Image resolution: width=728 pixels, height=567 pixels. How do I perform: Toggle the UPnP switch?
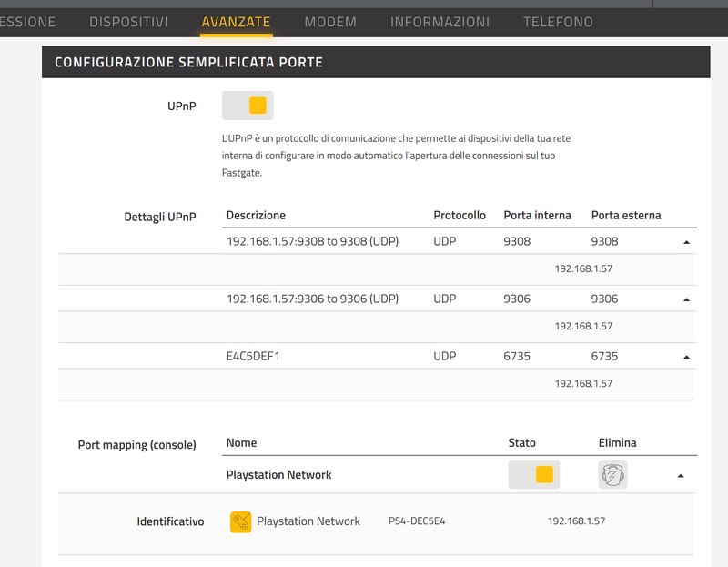point(248,106)
